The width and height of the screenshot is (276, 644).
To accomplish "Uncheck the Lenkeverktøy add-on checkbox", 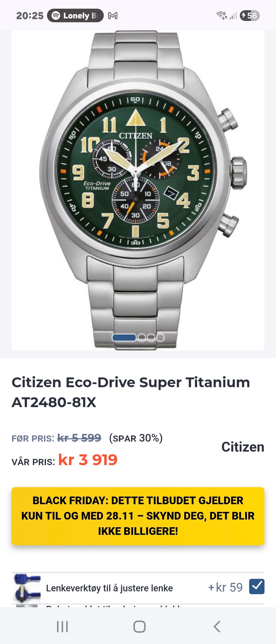I will coord(257,586).
